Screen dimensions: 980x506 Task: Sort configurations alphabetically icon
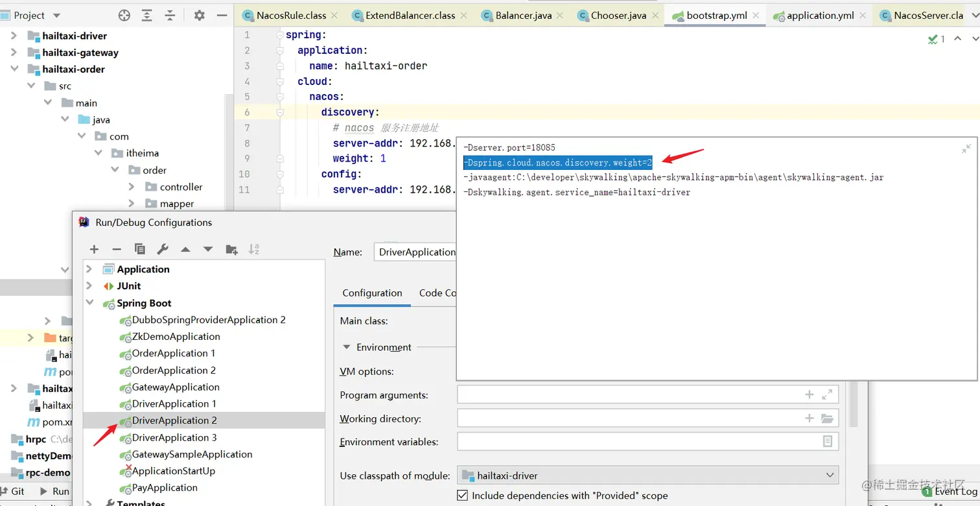254,249
